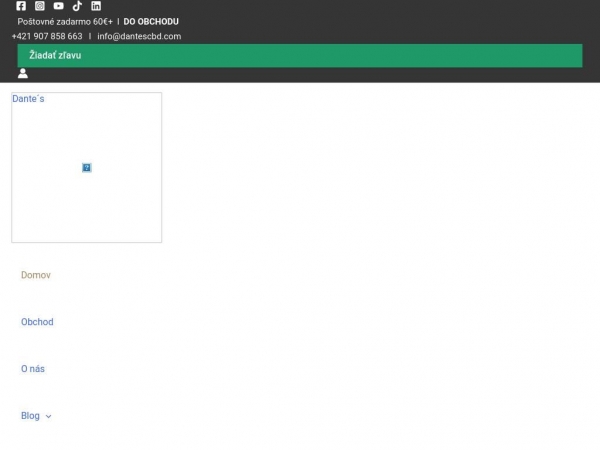The image size is (600, 450).
Task: Open the Facebook social icon
Action: point(21,6)
